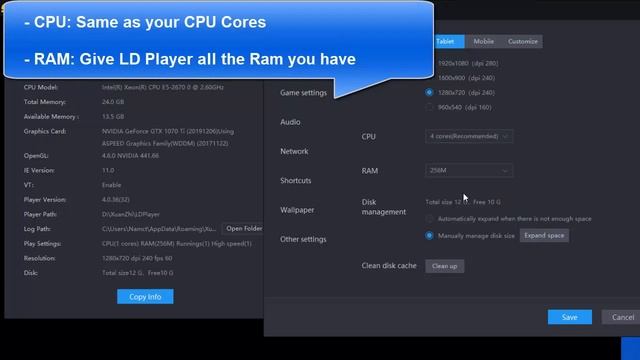640x360 pixels.
Task: Click the Expand space button
Action: (544, 236)
